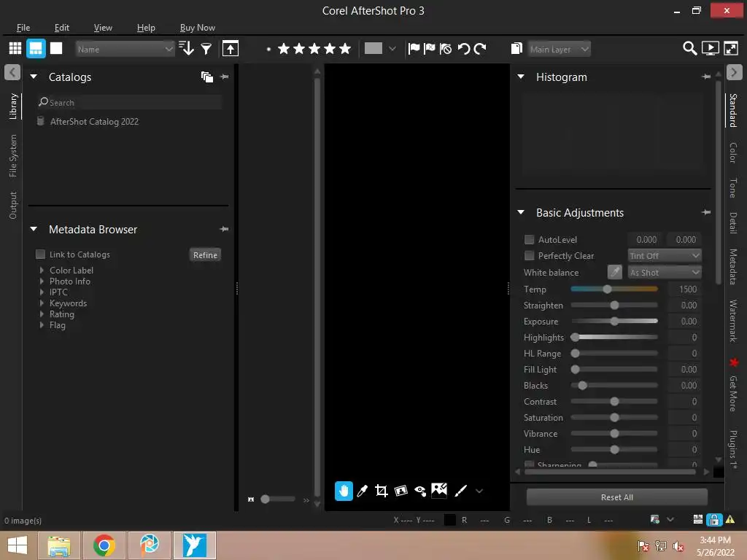747x560 pixels.
Task: Flag image as reject
Action: (x=430, y=49)
